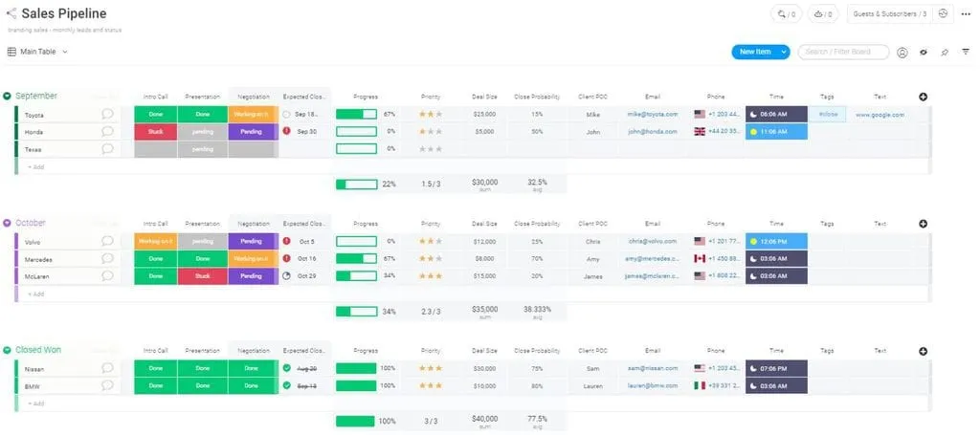Click the pin columns icon
This screenshot has width=980, height=435.
coord(945,53)
